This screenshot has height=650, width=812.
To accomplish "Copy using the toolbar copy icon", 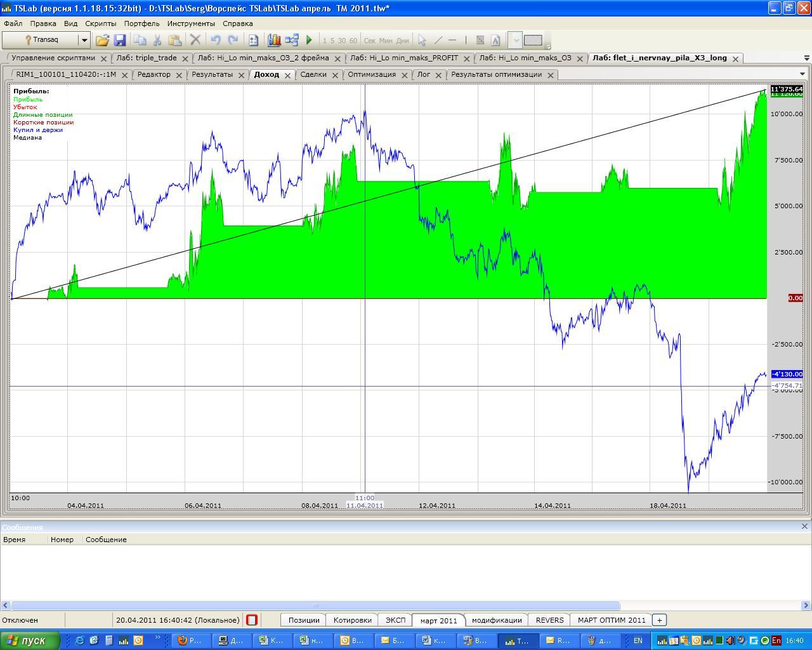I will 140,40.
